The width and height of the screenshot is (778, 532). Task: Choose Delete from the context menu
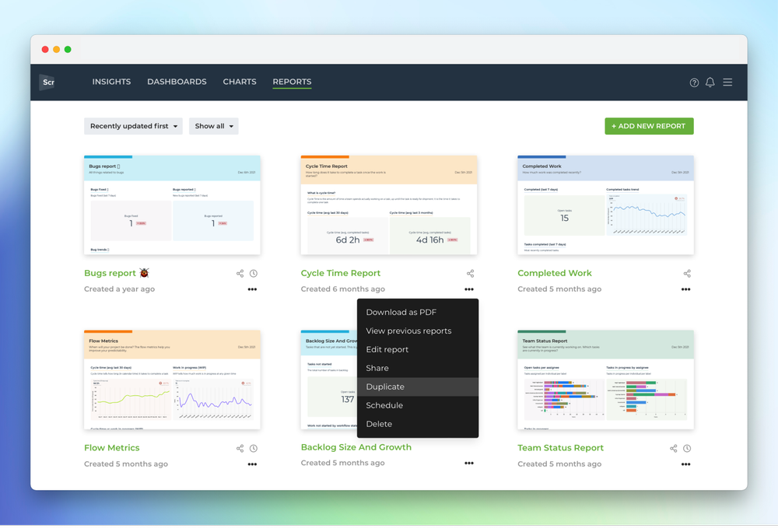(418, 425)
